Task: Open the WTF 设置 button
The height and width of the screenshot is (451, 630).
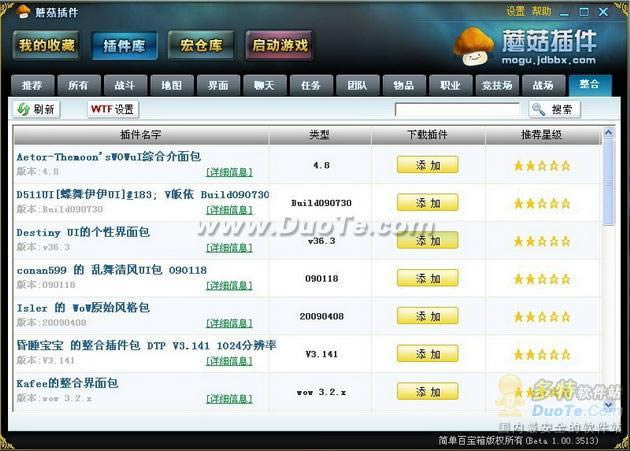Action: coord(112,109)
